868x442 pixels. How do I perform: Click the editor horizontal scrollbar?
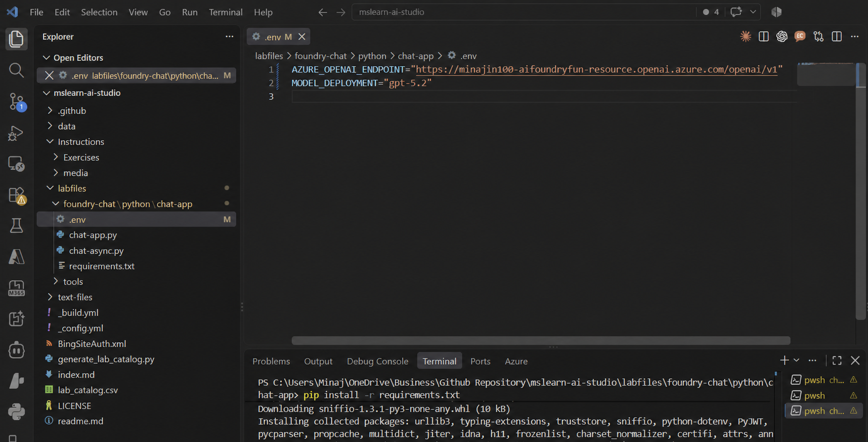point(541,340)
